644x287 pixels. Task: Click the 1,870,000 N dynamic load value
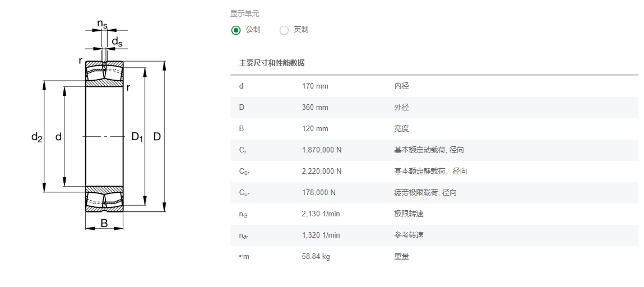322,150
